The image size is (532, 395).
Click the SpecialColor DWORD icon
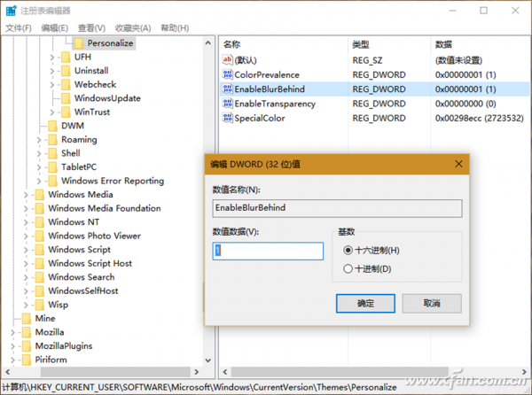[228, 118]
